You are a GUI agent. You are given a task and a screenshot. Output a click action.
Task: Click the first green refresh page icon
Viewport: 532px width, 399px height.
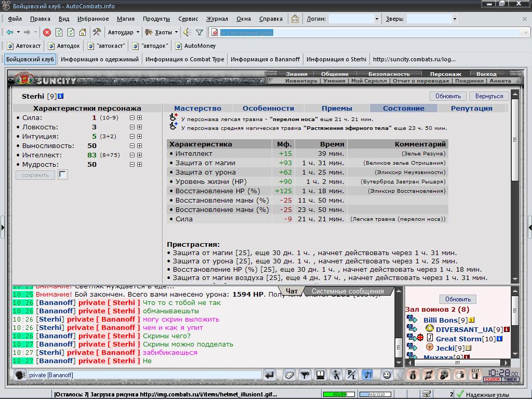coord(59,32)
